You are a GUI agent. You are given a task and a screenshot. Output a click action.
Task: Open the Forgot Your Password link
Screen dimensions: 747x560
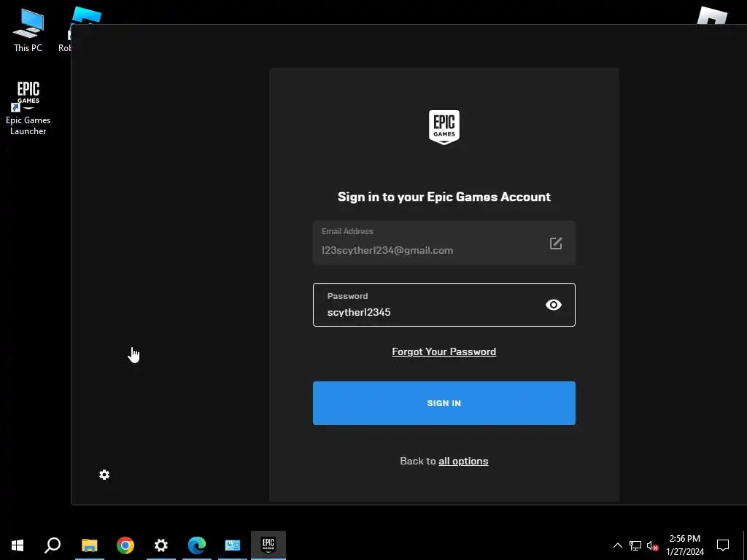pyautogui.click(x=444, y=351)
